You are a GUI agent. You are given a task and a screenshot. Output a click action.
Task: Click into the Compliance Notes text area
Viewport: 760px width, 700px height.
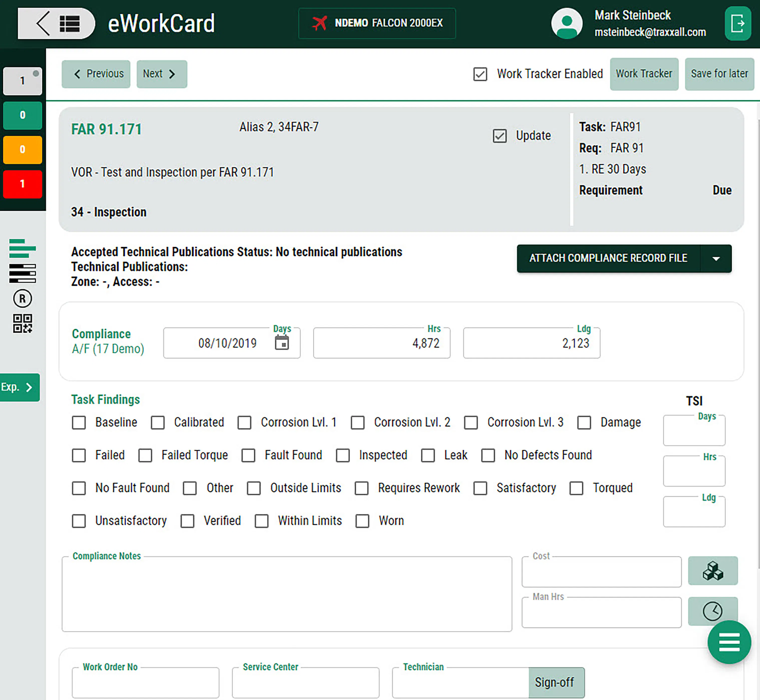click(287, 594)
